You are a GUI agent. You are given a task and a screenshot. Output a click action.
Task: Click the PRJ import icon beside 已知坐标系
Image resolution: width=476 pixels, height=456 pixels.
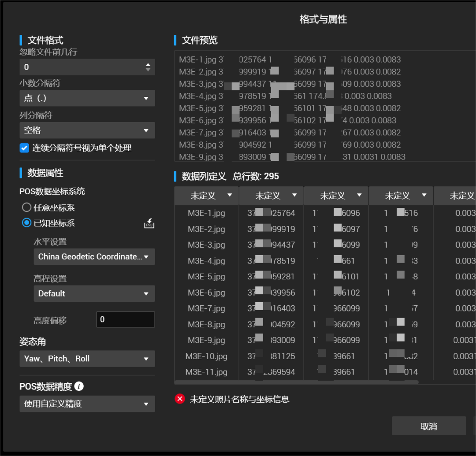coord(149,224)
